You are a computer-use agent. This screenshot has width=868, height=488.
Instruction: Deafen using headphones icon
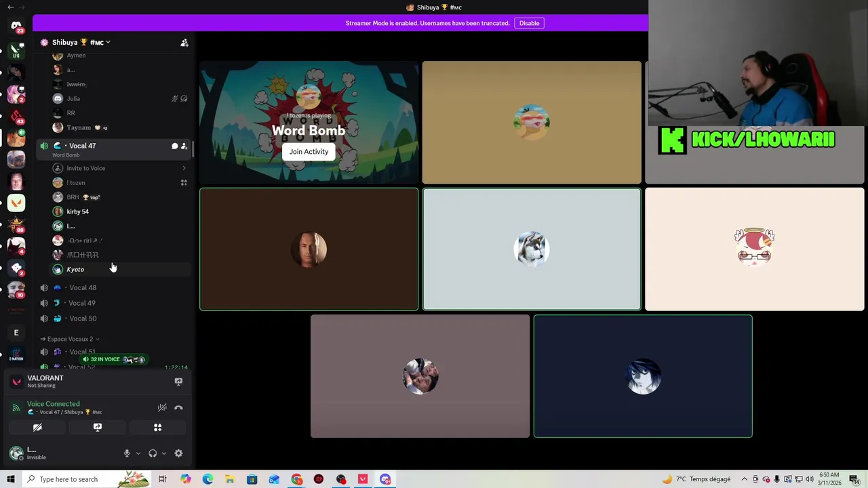tap(153, 453)
